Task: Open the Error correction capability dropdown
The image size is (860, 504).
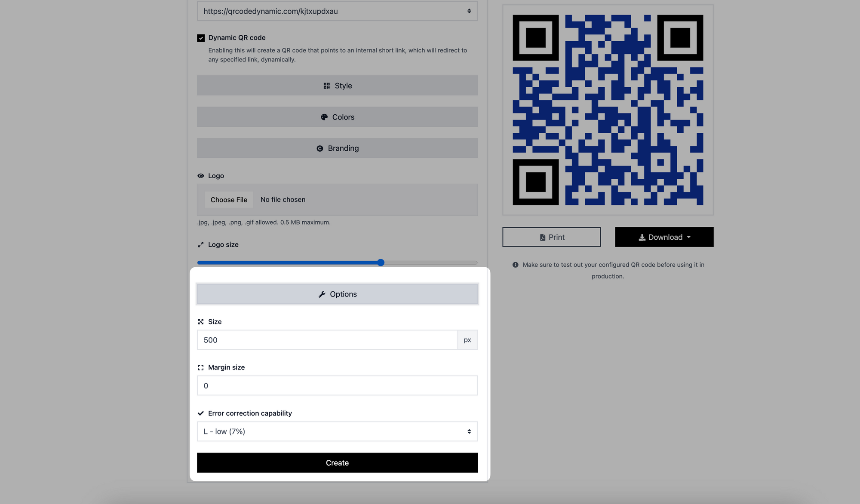Action: click(337, 431)
